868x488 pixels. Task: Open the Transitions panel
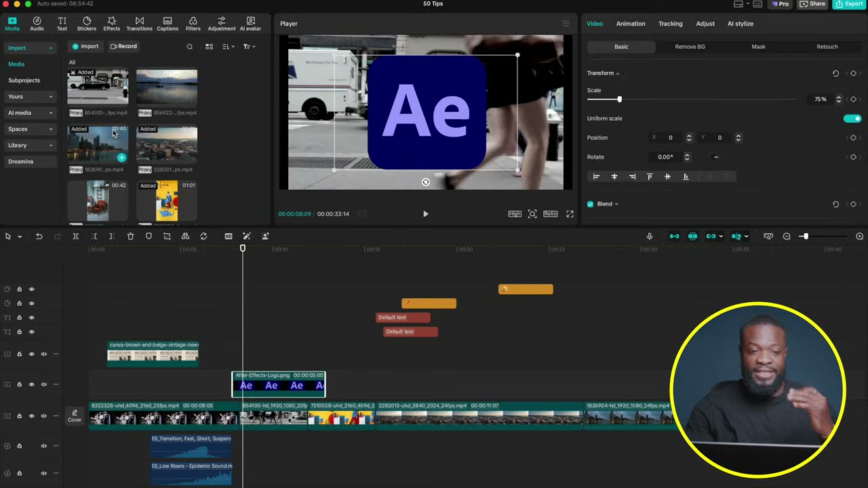[139, 24]
